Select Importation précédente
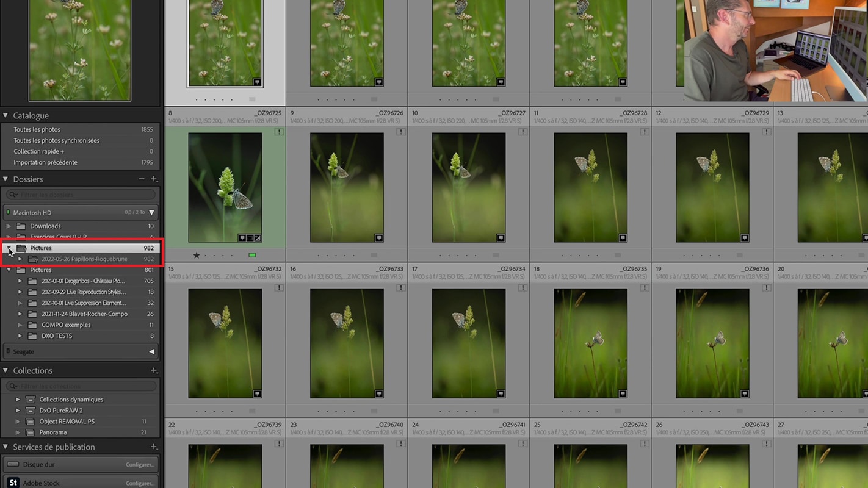 (x=81, y=162)
